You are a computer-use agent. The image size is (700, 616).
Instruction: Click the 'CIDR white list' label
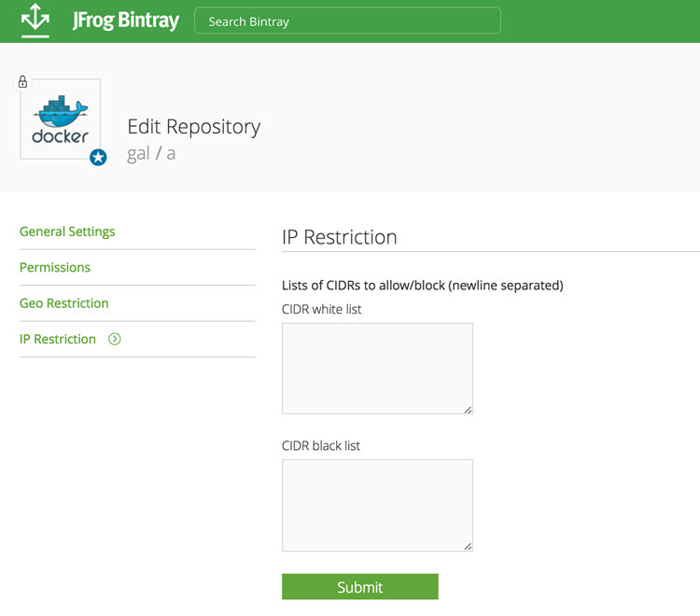321,309
